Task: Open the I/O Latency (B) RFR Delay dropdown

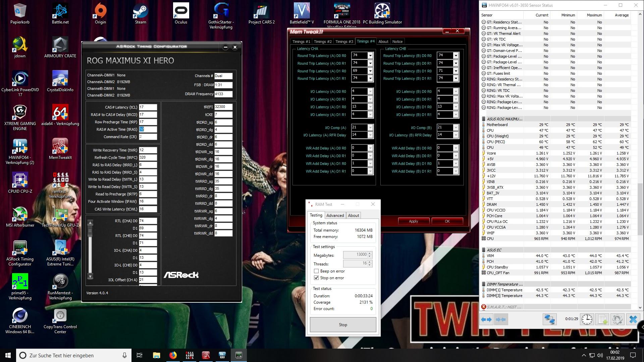Action: pyautogui.click(x=455, y=135)
